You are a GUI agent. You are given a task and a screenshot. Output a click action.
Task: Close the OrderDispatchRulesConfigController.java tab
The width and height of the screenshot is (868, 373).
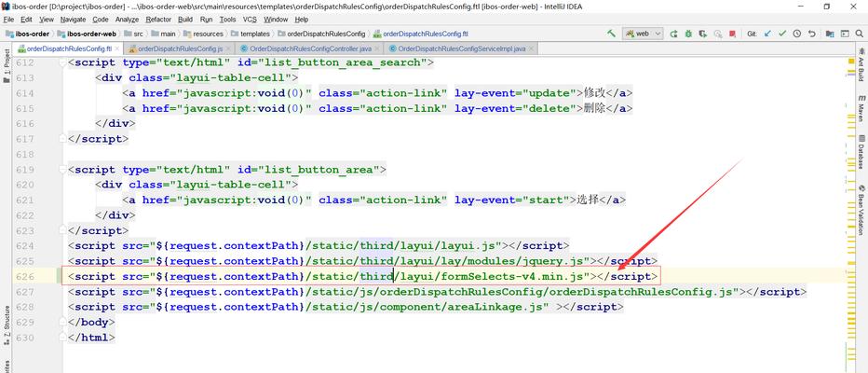pos(376,48)
